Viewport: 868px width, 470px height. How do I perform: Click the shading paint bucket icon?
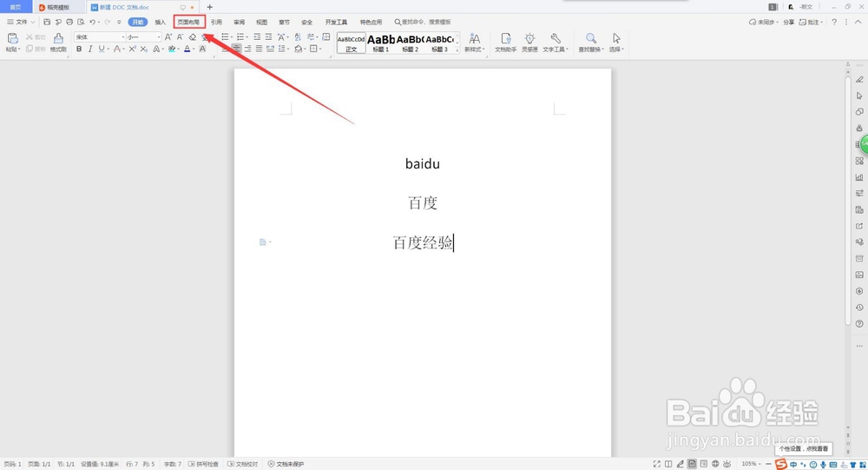click(x=298, y=49)
